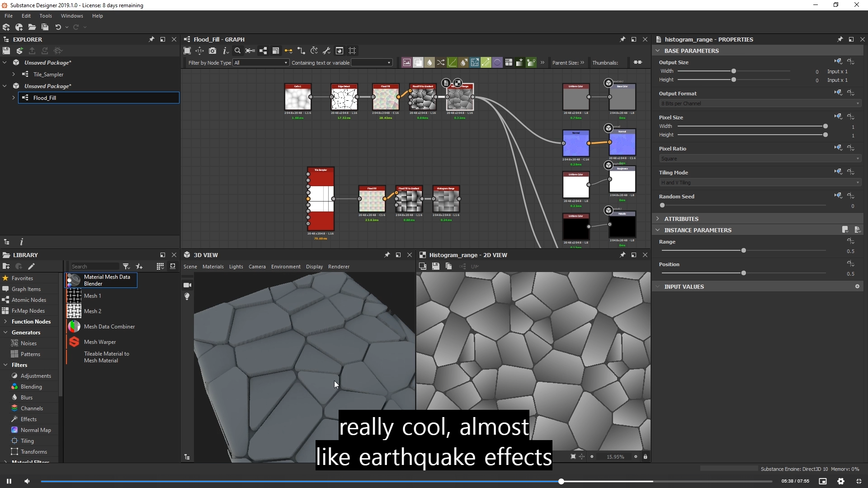Toggle the thumbnails display button in graph
This screenshot has height=488, width=868.
(637, 62)
